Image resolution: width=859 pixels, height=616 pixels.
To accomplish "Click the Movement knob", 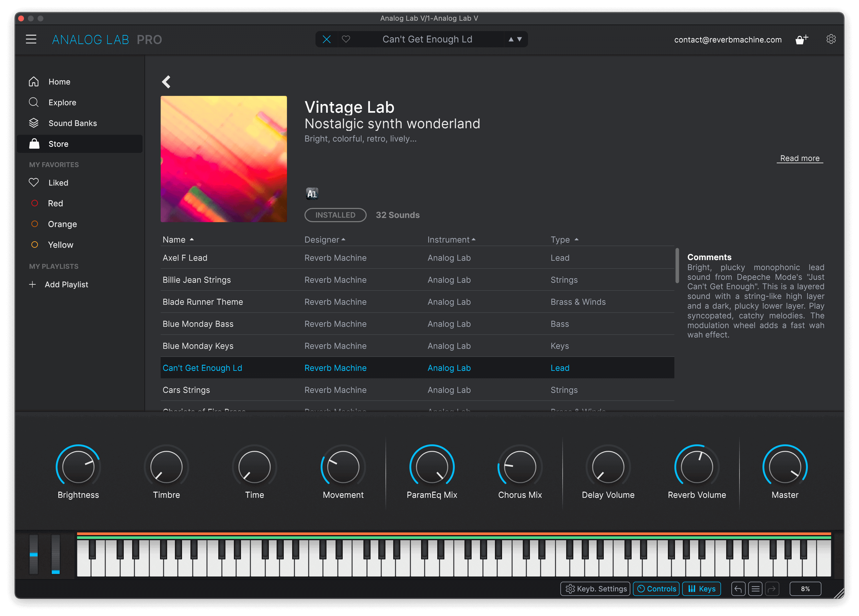I will [x=343, y=466].
